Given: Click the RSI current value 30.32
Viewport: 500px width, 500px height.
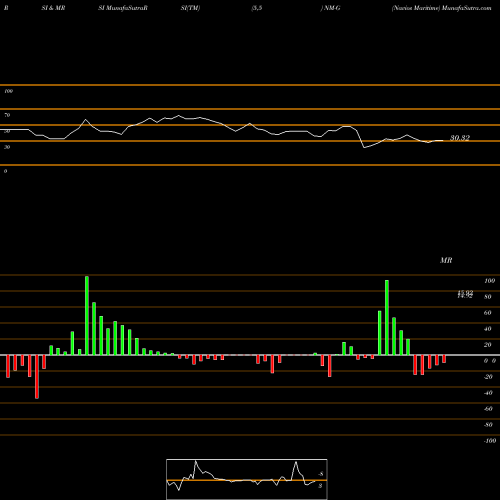Looking at the screenshot, I should tap(460, 138).
